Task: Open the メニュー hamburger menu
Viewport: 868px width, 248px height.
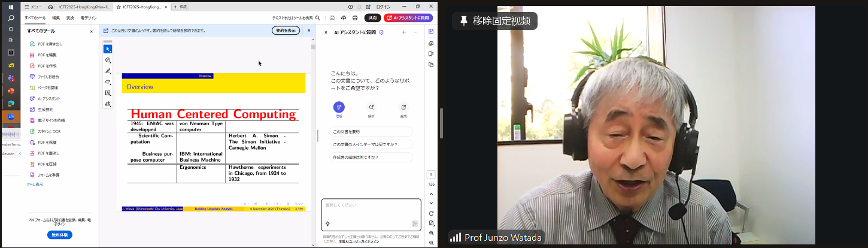Action: [33, 7]
